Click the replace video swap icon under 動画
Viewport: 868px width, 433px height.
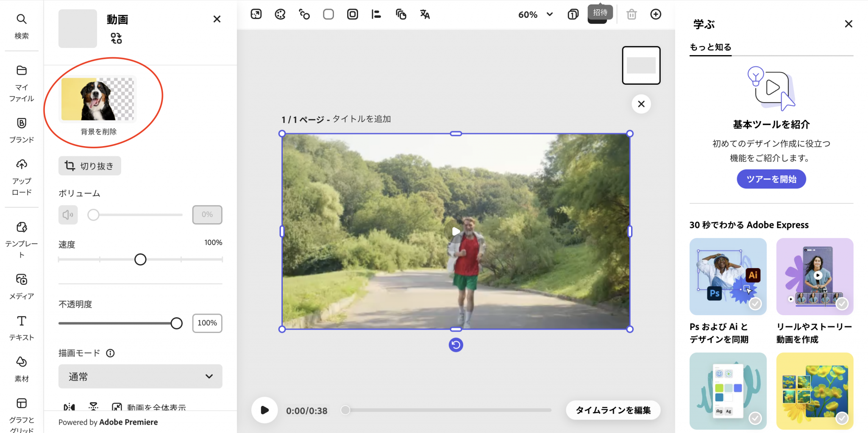point(116,39)
